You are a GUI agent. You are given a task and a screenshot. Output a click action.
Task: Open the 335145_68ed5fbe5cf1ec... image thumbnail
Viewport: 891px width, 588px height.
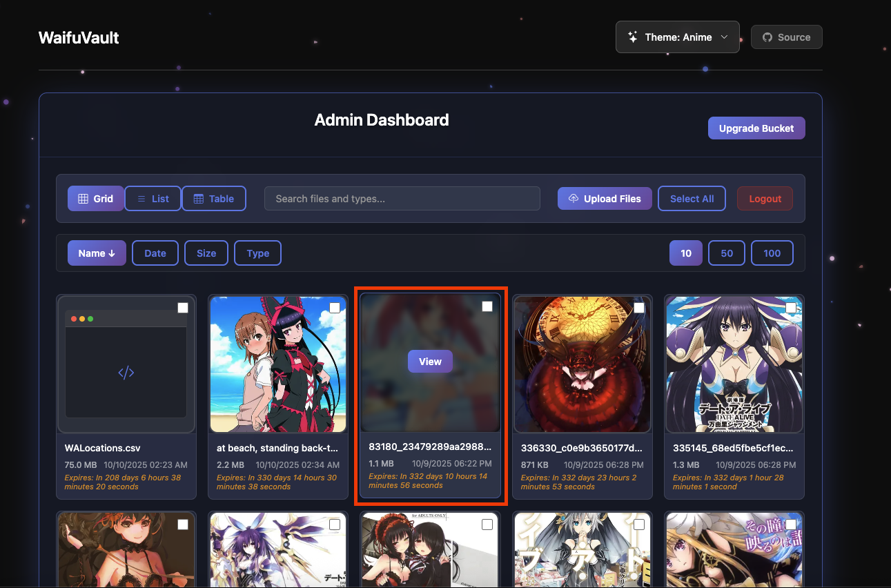pos(734,364)
